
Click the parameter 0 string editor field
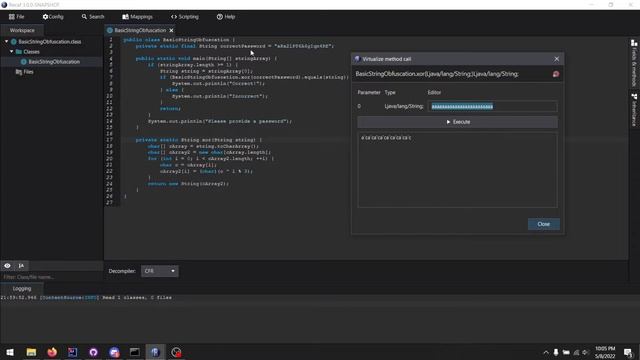click(x=492, y=107)
